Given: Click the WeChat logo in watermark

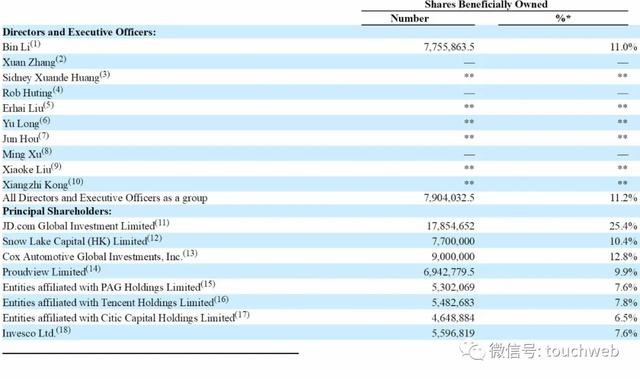Looking at the screenshot, I should click(472, 351).
